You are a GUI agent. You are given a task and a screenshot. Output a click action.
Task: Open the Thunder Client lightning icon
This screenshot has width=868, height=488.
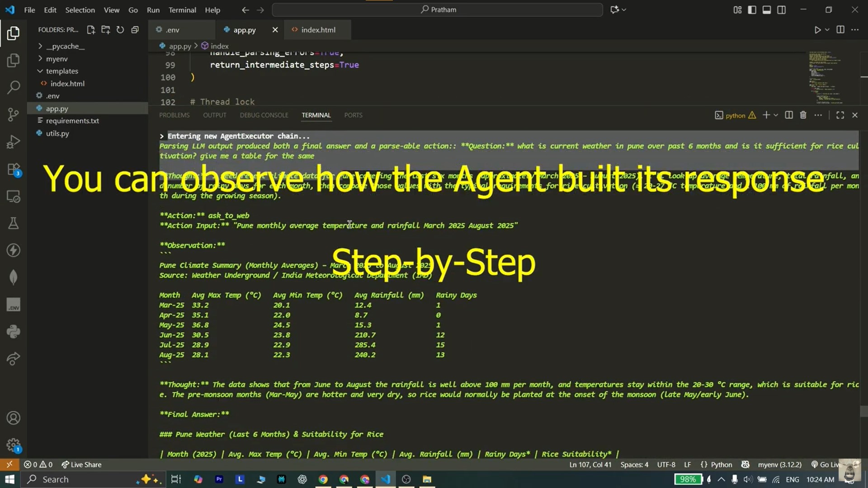[14, 250]
